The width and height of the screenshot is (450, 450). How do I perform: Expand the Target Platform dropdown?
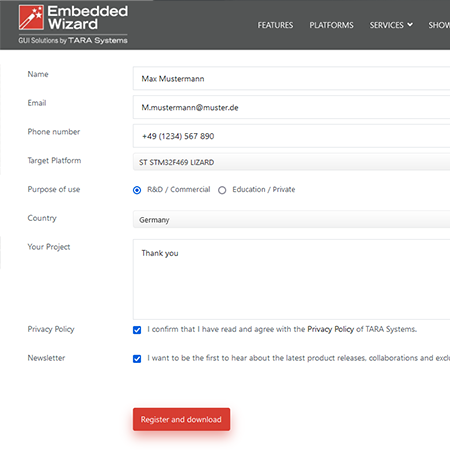click(x=291, y=162)
